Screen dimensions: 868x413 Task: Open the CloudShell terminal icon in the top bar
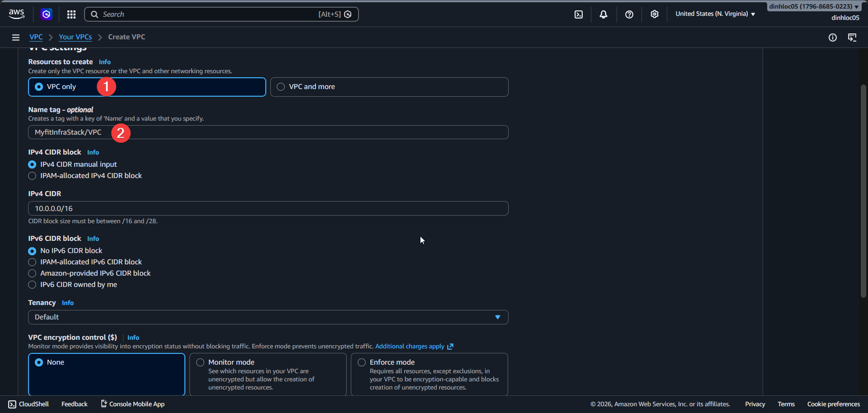pyautogui.click(x=579, y=14)
